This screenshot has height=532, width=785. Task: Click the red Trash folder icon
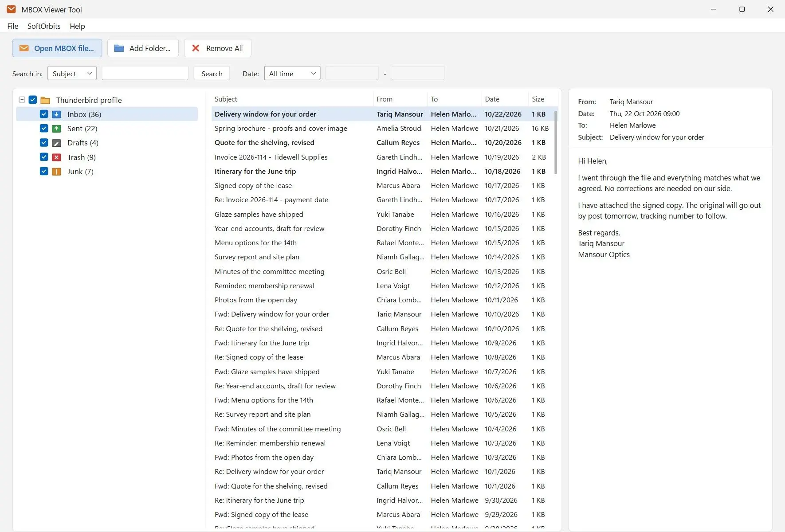point(56,157)
